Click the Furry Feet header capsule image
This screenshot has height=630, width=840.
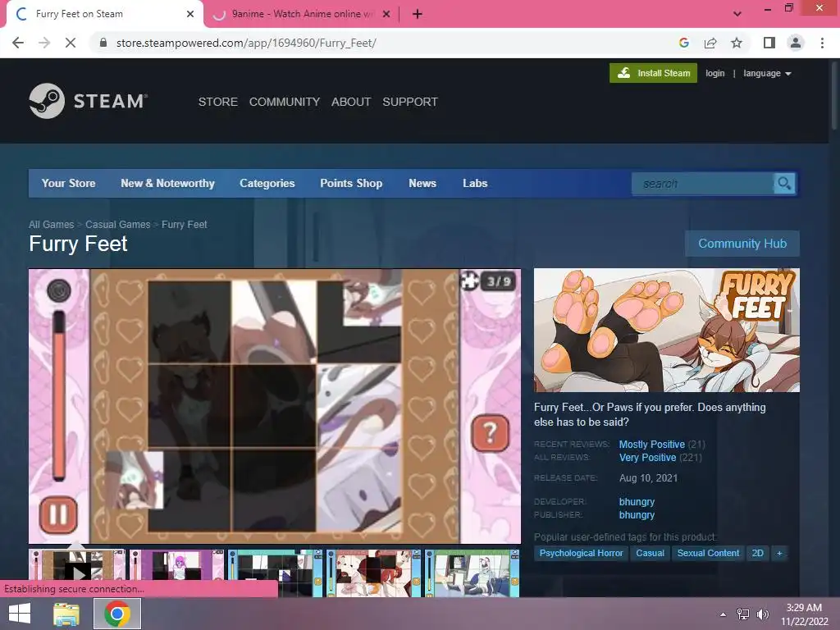pos(666,330)
